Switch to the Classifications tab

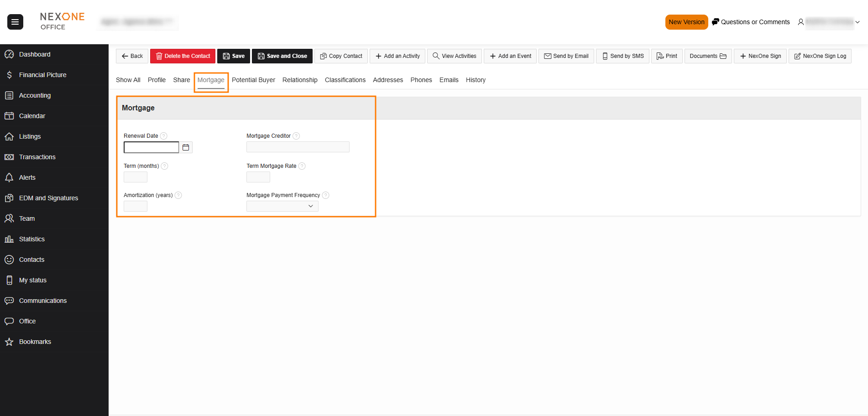(345, 80)
